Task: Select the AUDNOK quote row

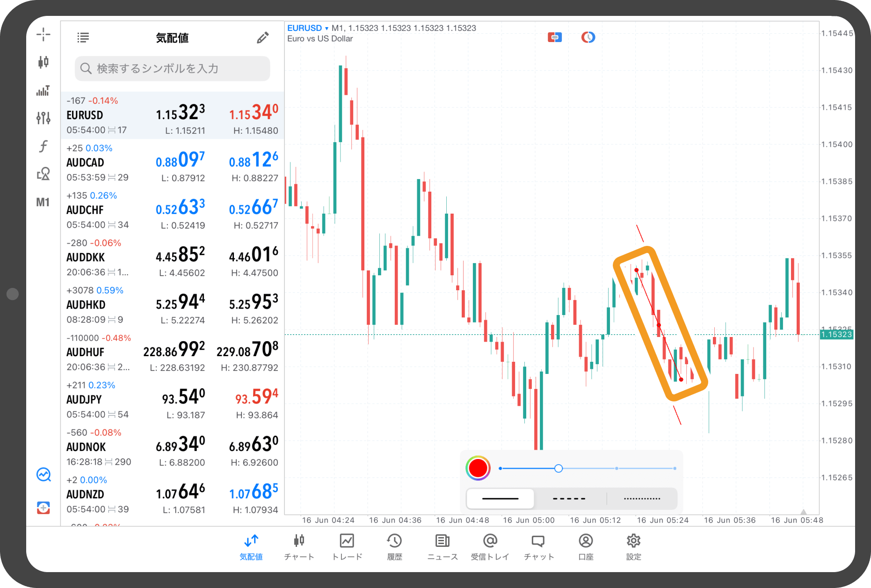Action: [x=172, y=447]
